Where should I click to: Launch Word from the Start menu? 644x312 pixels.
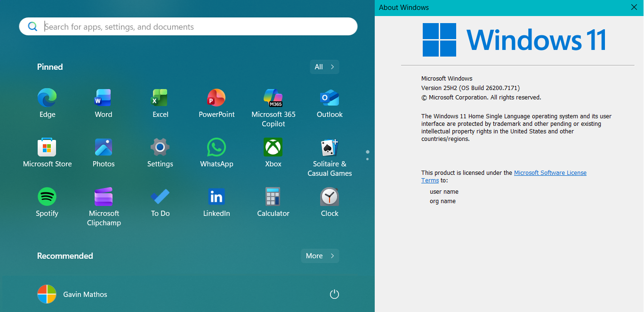[x=104, y=99]
